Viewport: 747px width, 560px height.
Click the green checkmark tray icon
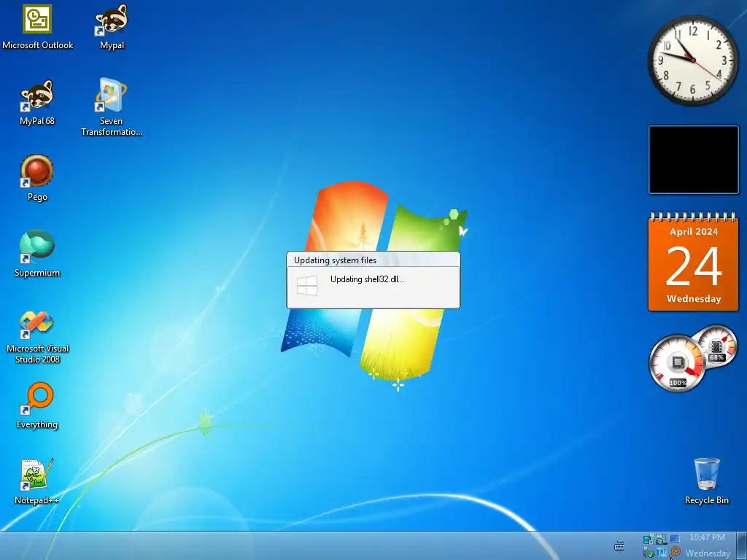click(650, 553)
